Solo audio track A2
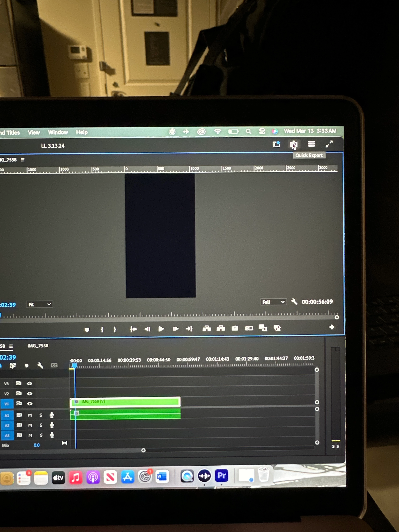Image resolution: width=399 pixels, height=532 pixels. click(x=41, y=425)
